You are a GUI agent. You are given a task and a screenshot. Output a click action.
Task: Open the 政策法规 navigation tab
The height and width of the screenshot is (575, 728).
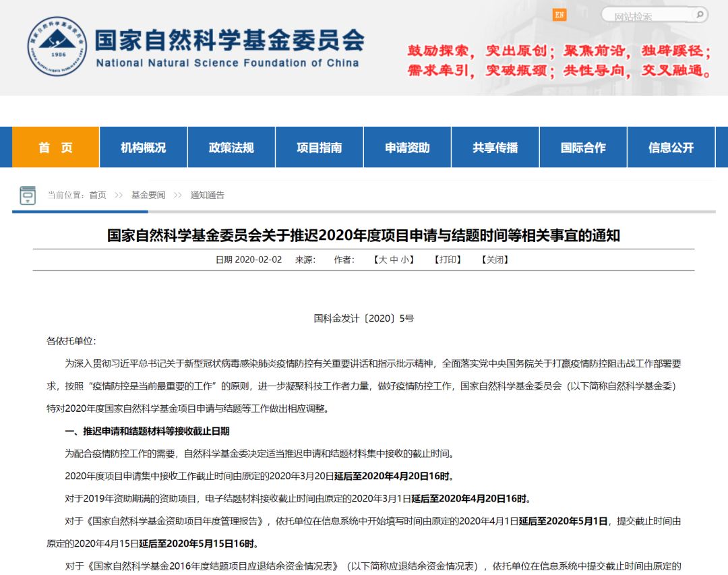[231, 147]
